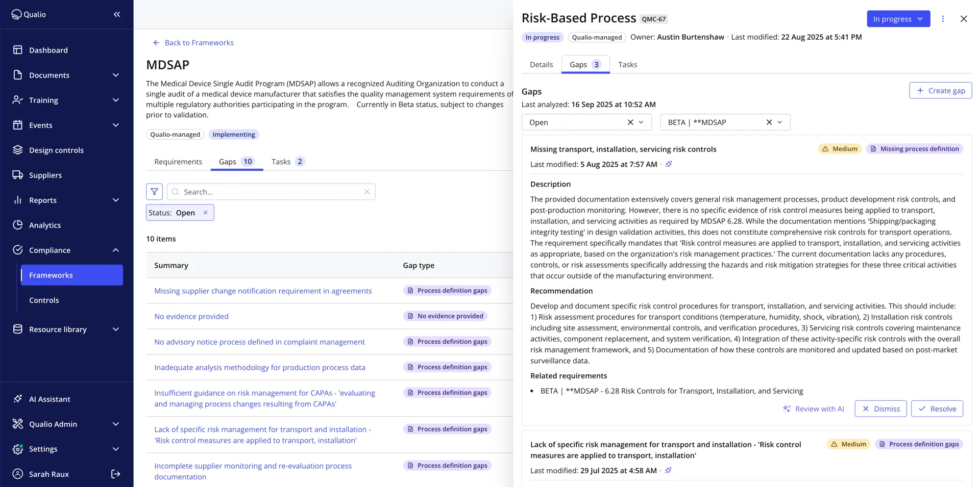Click the Create gap button

click(x=940, y=91)
